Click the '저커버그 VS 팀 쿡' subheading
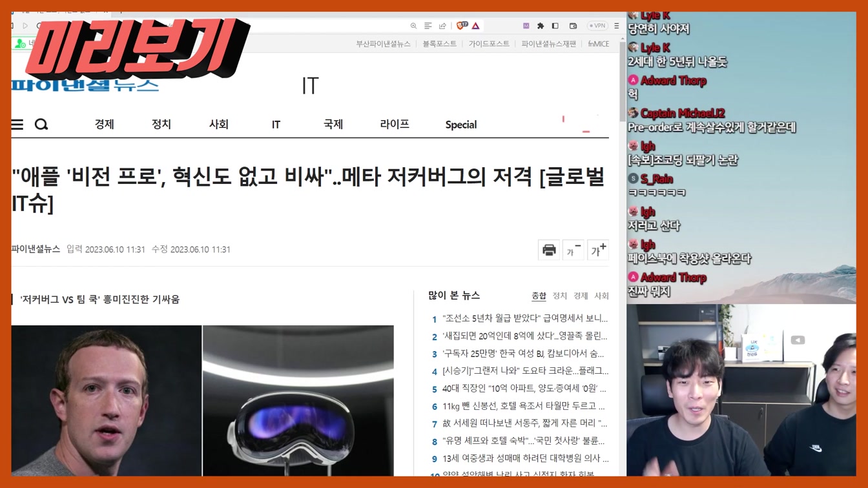868x488 pixels. pos(100,300)
